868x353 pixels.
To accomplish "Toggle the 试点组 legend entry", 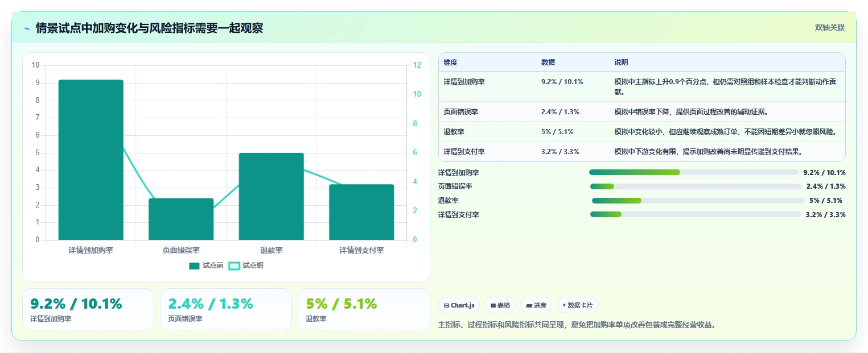I will (x=246, y=265).
